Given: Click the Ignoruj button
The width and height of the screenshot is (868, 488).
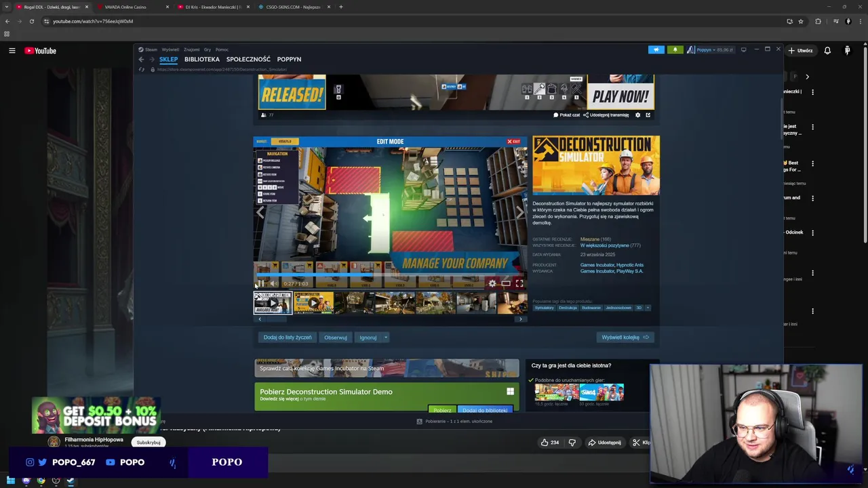Looking at the screenshot, I should point(368,337).
